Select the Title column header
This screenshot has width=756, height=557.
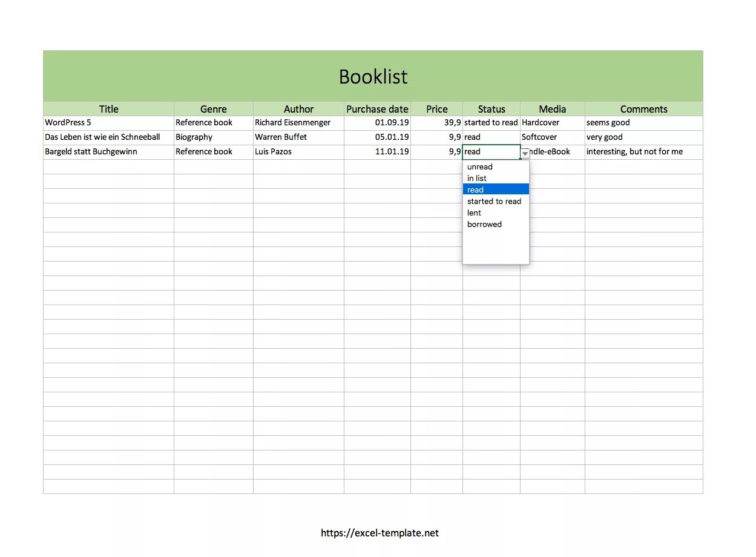point(109,109)
